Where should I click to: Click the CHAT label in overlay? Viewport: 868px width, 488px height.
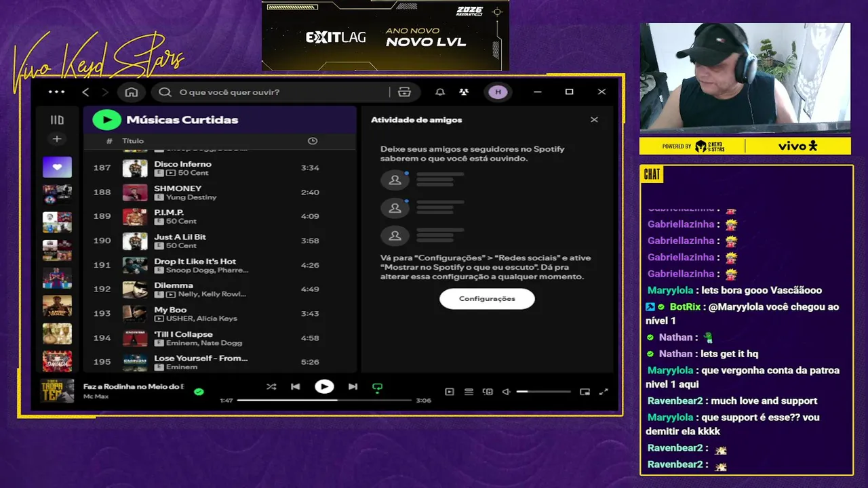(652, 175)
